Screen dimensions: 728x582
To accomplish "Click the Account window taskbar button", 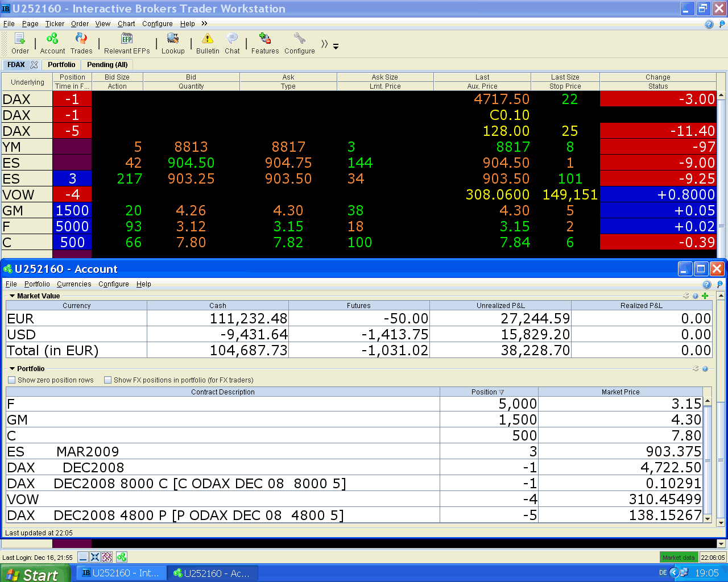I will click(212, 573).
